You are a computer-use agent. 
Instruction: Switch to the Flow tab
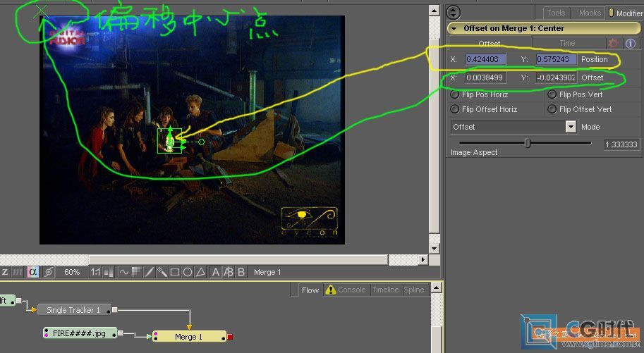click(310, 290)
